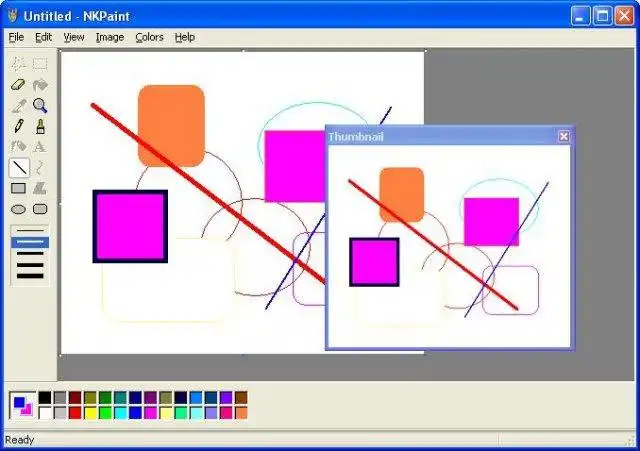Image resolution: width=640 pixels, height=451 pixels.
Task: Close the Thumbnail window
Action: click(564, 136)
